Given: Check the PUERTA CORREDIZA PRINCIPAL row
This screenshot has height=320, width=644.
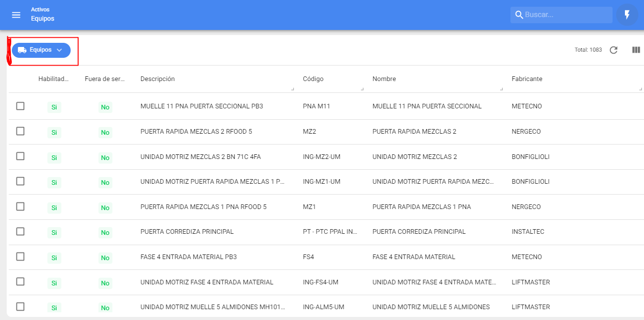Looking at the screenshot, I should (x=20, y=231).
